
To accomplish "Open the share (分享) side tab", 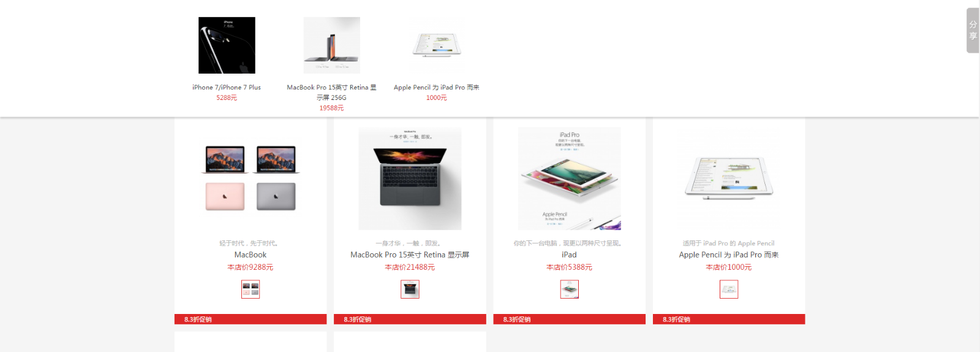I will 973,31.
